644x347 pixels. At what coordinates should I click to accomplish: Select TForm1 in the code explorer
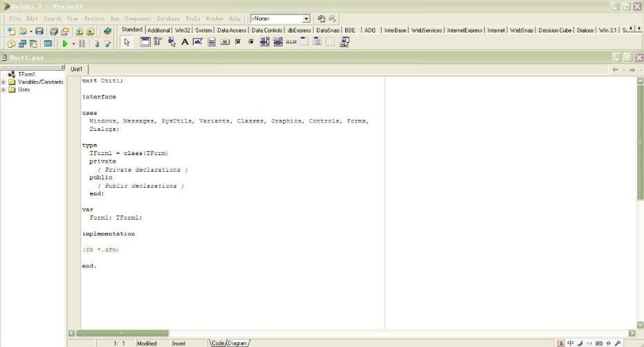point(26,74)
